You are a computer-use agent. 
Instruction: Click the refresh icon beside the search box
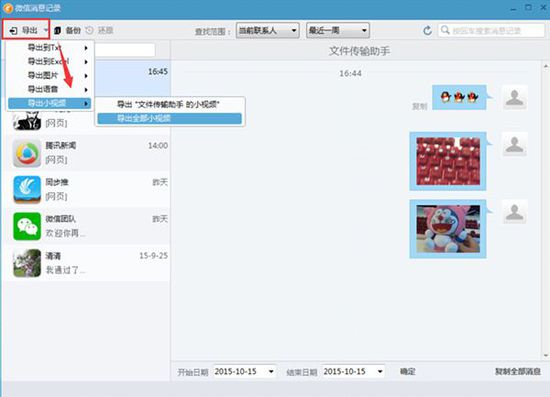(x=427, y=31)
